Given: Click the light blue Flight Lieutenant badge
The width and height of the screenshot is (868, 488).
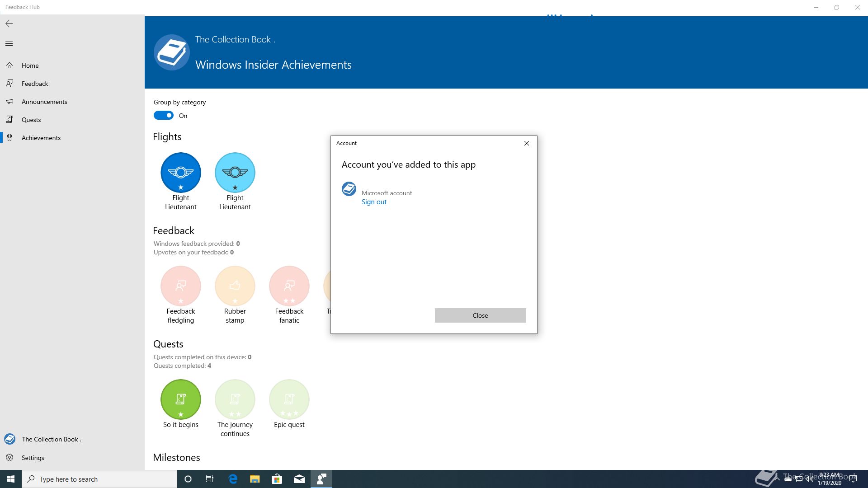Looking at the screenshot, I should point(235,173).
